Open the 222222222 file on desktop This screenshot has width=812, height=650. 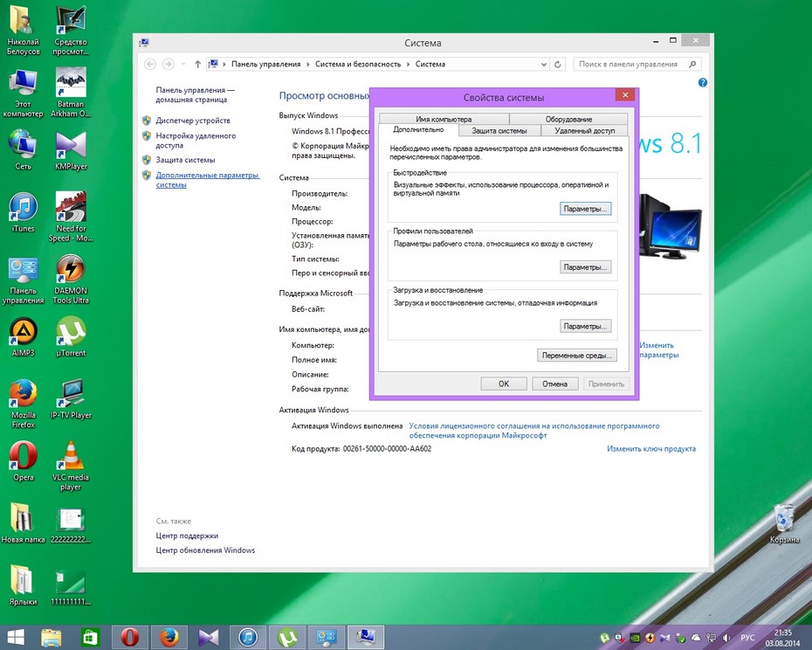click(71, 524)
